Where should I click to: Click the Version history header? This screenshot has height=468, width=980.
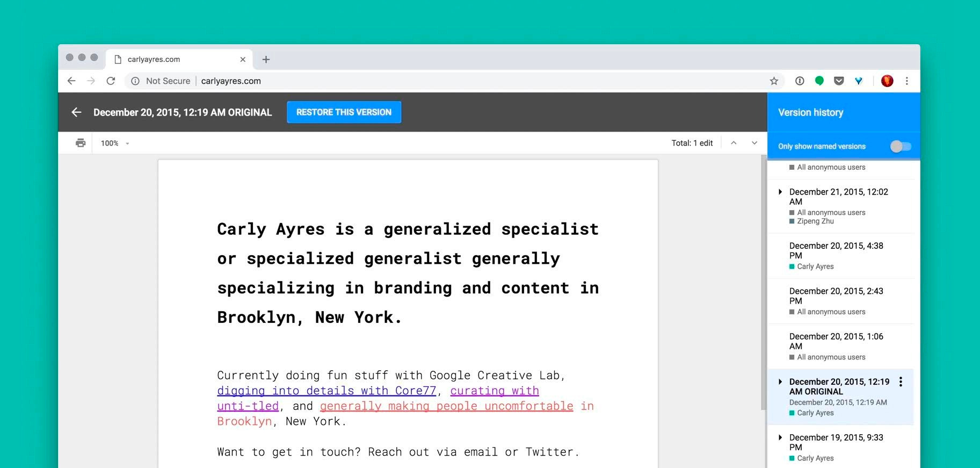(x=810, y=112)
